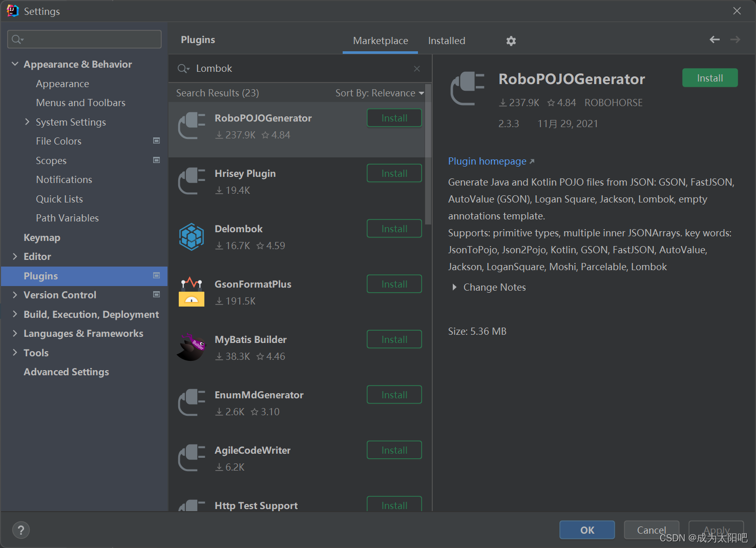
Task: Click the ROBOHORSE vendor name
Action: pos(614,103)
